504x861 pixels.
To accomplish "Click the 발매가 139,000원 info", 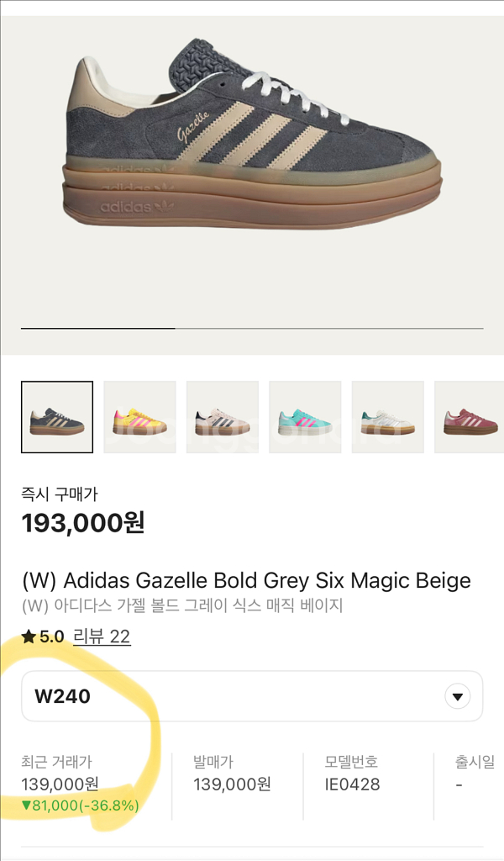I will click(232, 774).
